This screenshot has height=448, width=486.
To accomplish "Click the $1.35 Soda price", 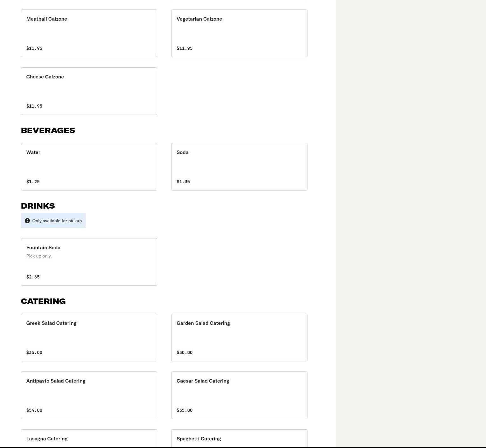I will 183,182.
